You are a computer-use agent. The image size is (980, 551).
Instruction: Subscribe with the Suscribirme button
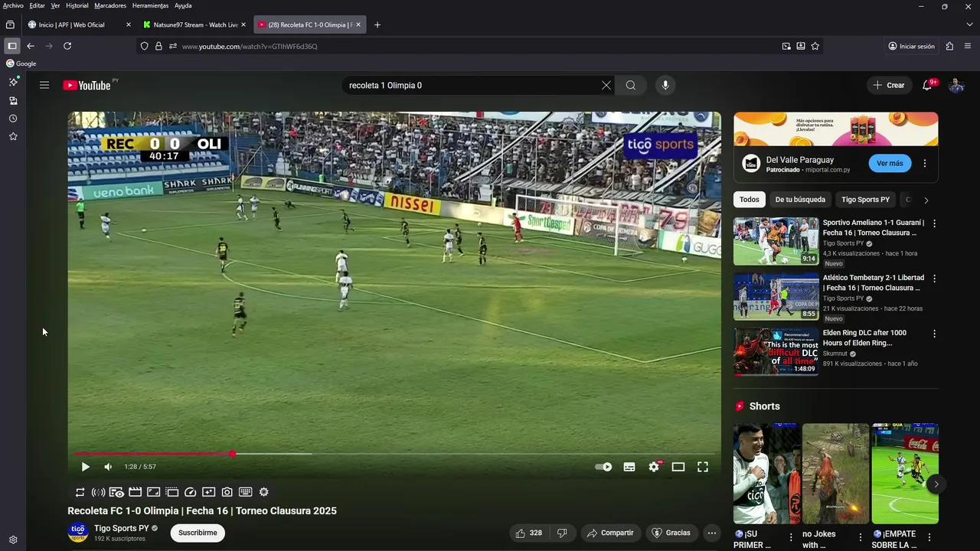point(198,533)
